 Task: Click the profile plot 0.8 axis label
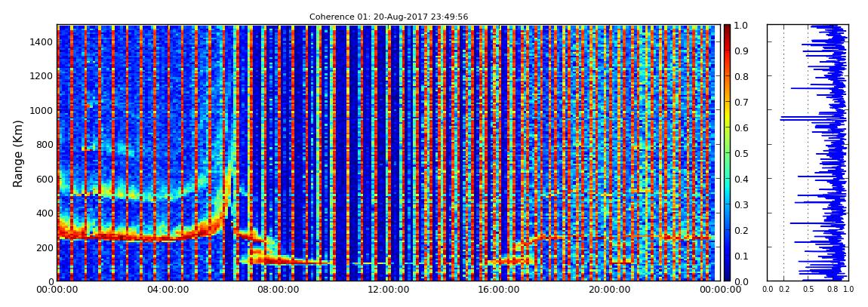(833, 289)
